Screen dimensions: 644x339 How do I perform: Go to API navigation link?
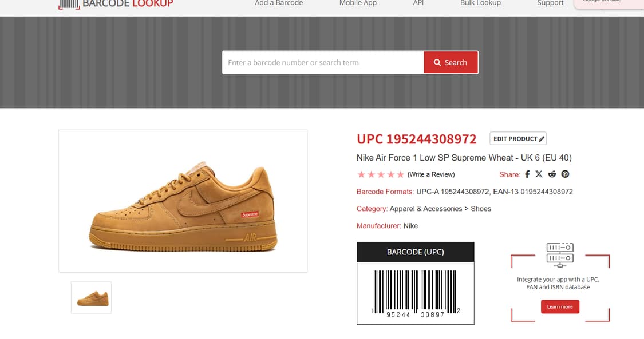(x=418, y=3)
